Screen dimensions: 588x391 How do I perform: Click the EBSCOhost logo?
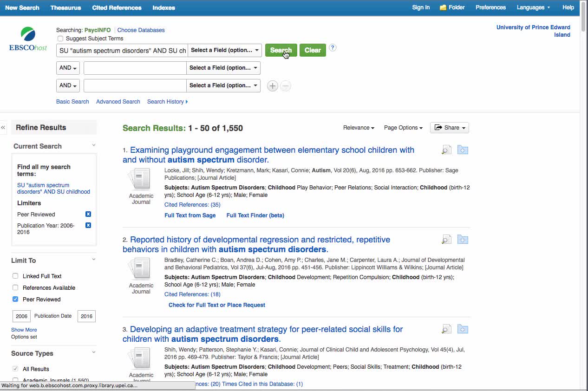[x=27, y=38]
